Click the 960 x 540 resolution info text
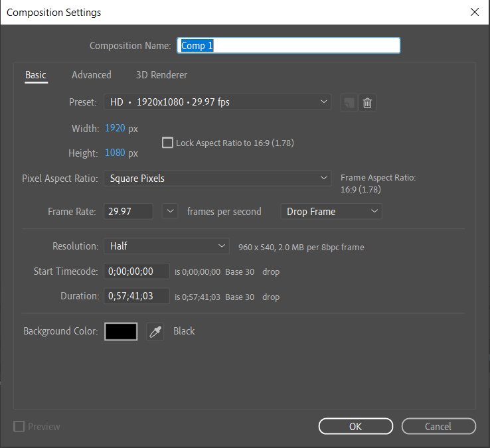This screenshot has width=490, height=448. click(x=301, y=248)
